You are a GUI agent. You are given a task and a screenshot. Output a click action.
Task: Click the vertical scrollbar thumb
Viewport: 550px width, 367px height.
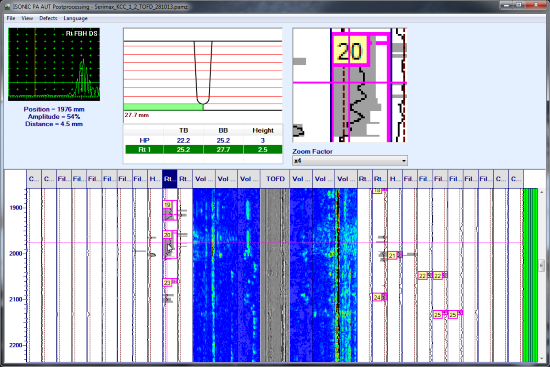point(542,265)
